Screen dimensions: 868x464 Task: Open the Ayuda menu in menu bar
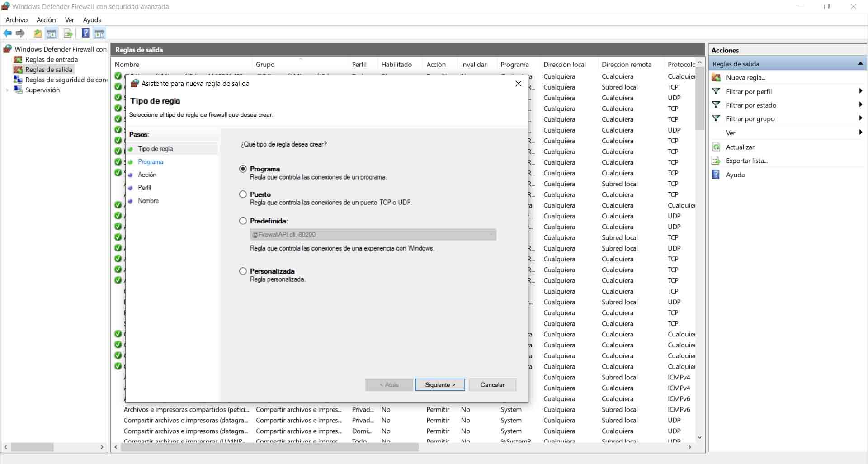(x=92, y=20)
